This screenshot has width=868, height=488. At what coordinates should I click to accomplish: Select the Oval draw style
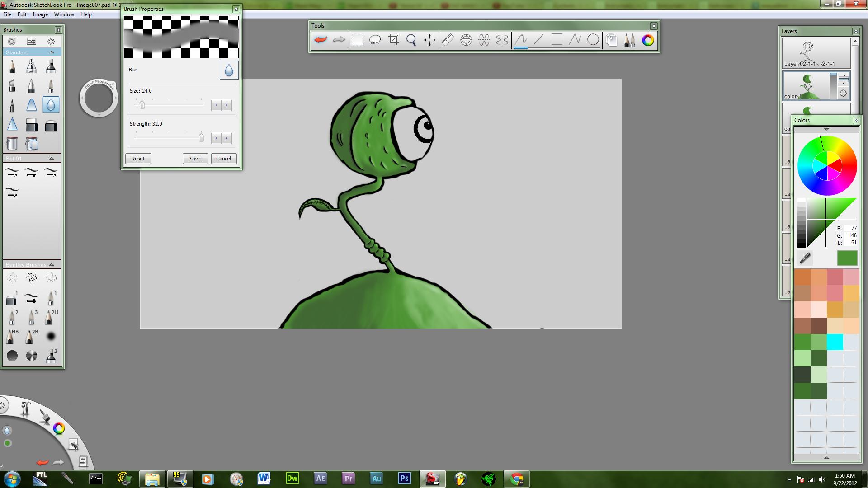tap(593, 40)
